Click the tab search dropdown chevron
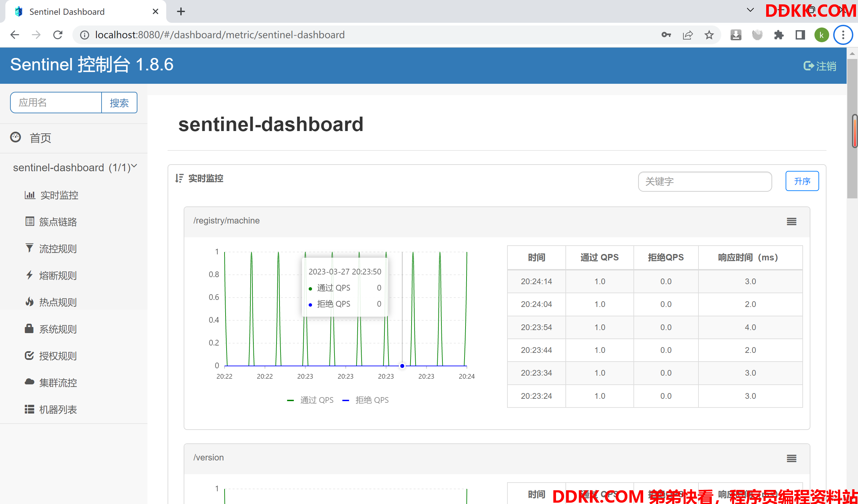 [750, 10]
